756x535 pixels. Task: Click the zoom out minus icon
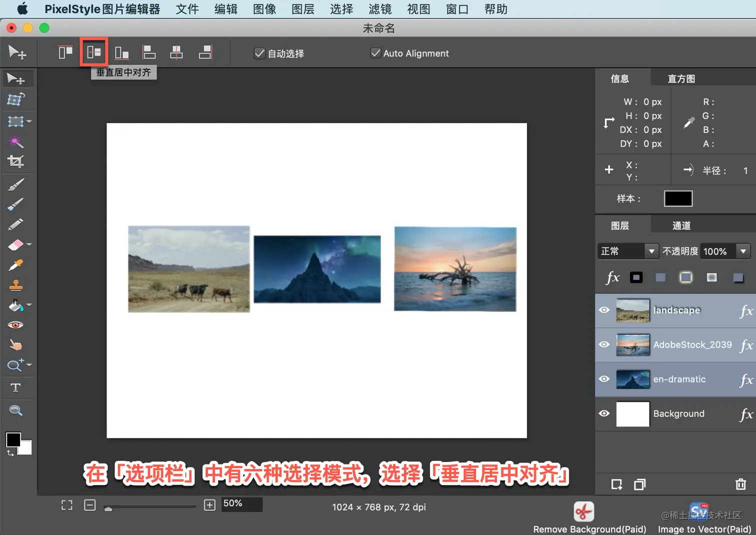point(90,505)
